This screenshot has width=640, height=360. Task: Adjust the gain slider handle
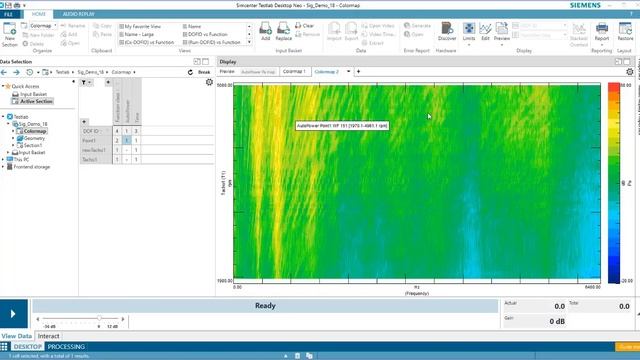pos(99,318)
